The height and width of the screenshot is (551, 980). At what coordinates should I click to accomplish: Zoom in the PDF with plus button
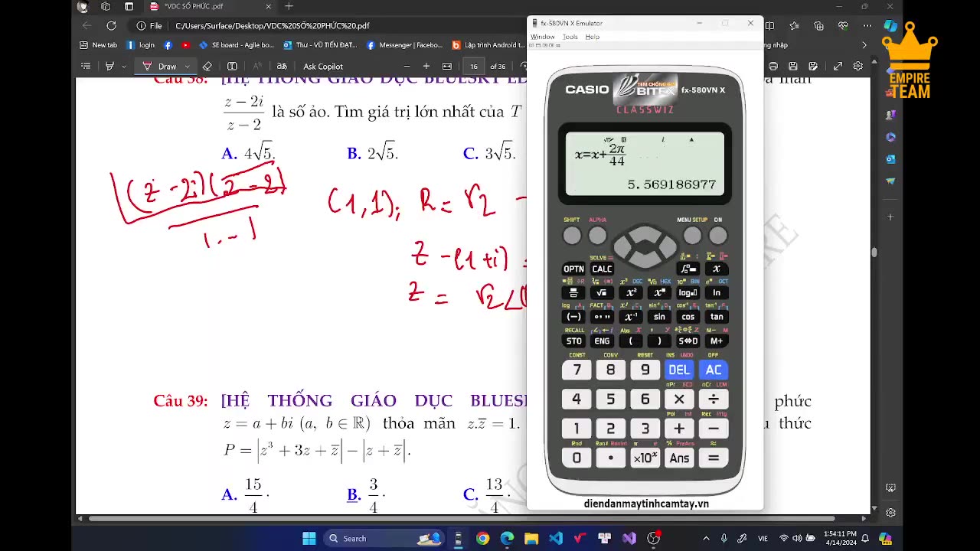tap(426, 67)
